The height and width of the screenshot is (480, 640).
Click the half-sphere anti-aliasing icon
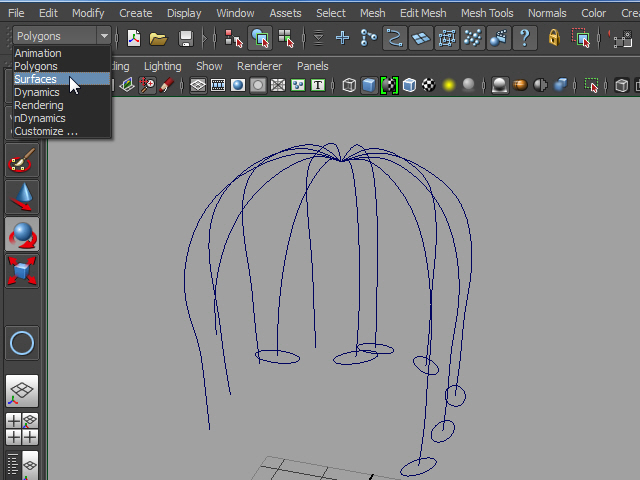[x=540, y=85]
